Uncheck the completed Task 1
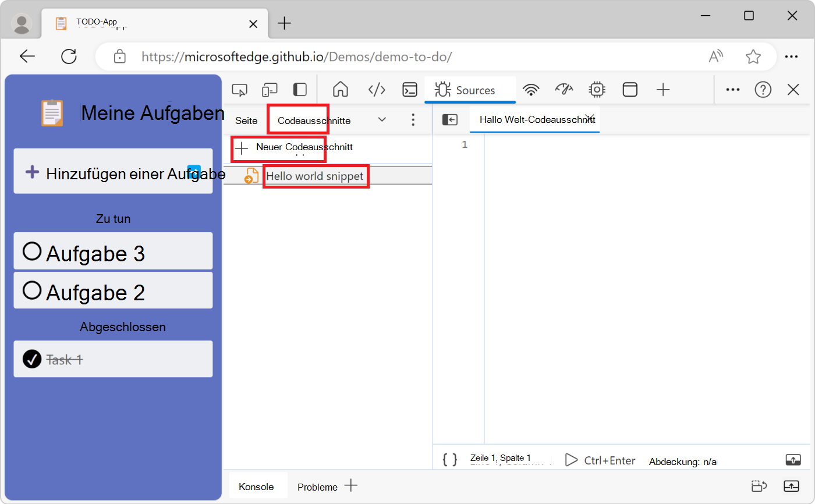Image resolution: width=815 pixels, height=504 pixels. 31,359
